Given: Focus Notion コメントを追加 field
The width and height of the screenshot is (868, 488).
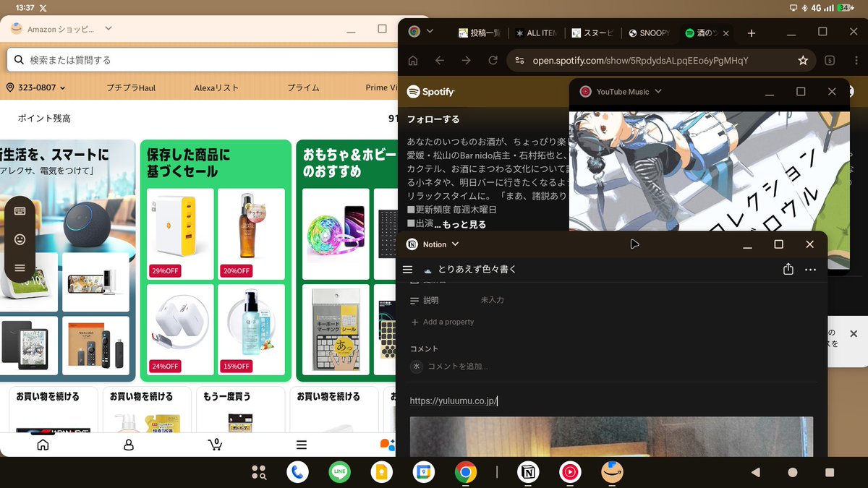Looking at the screenshot, I should tap(458, 367).
